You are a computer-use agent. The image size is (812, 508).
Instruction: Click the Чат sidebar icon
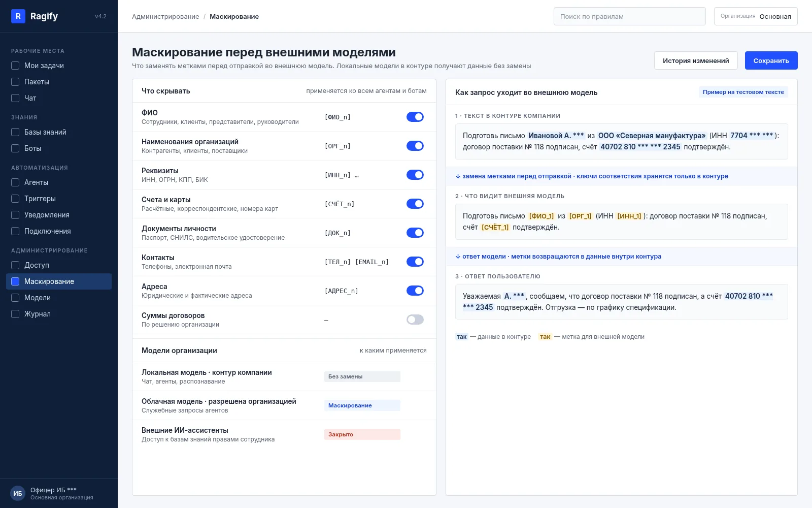coord(15,98)
